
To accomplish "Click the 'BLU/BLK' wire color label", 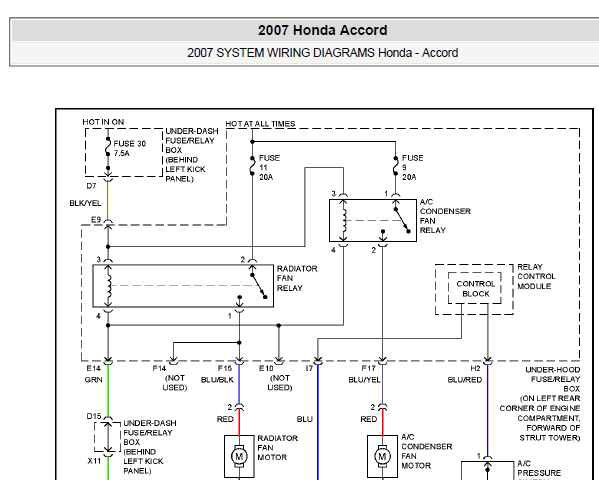I will coord(217,380).
